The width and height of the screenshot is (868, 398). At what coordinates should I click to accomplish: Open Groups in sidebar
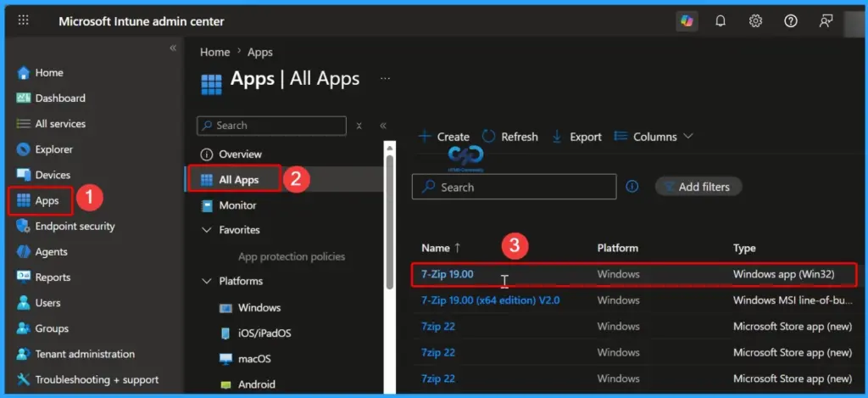[42, 328]
